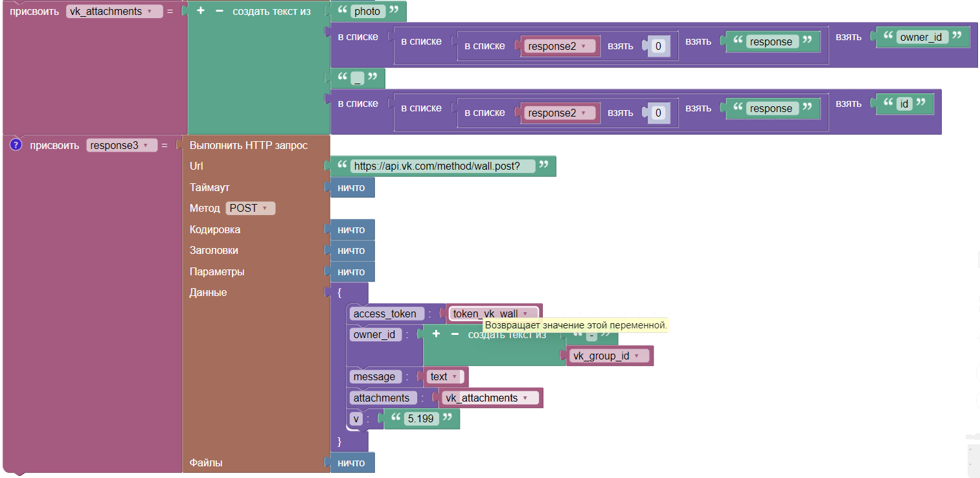Click plus icon in owner_id create-text block
Screen dimensions: 980x478
pos(437,334)
